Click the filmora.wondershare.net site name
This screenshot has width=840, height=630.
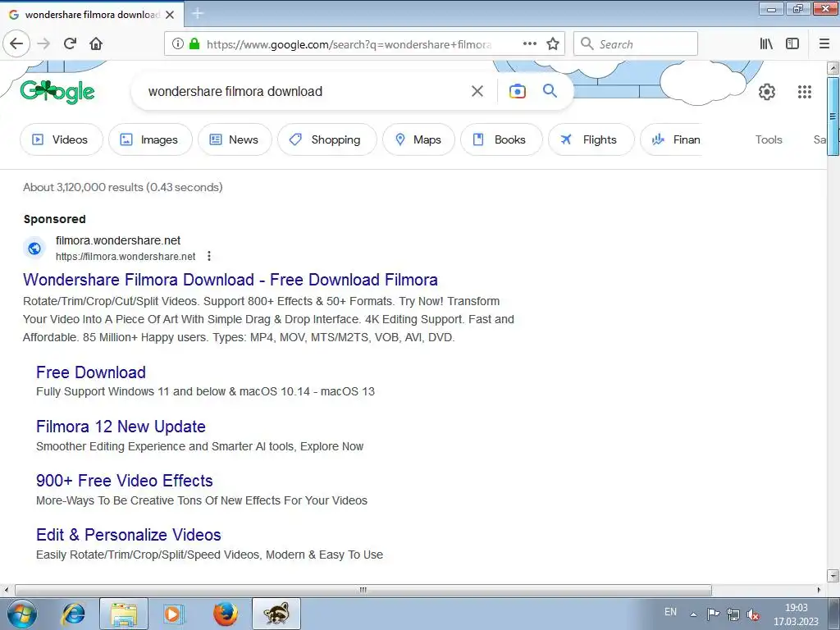(x=118, y=240)
